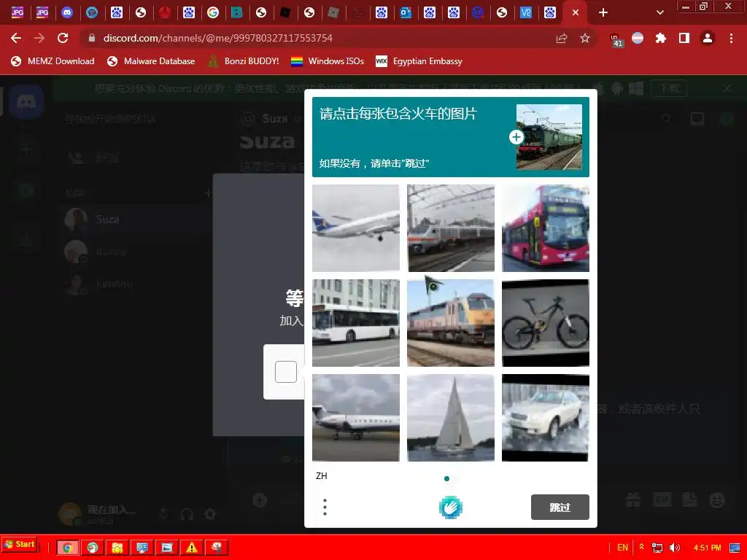Open the volume speaker tray icon
The image size is (747, 560).
pyautogui.click(x=675, y=548)
